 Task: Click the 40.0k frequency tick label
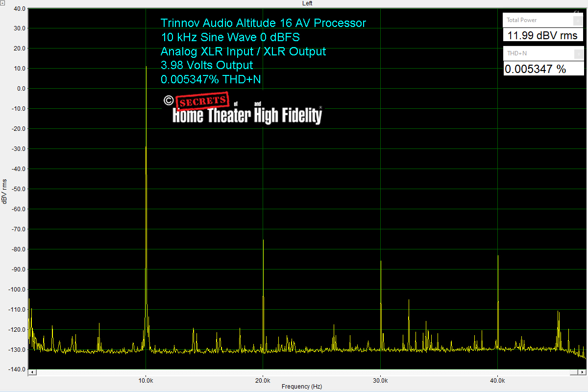click(x=497, y=380)
